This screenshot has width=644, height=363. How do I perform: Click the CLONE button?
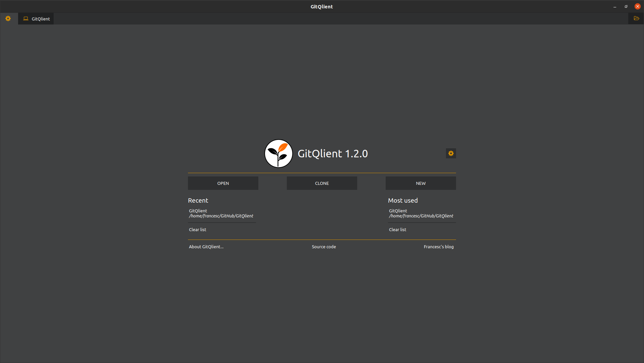tap(322, 183)
